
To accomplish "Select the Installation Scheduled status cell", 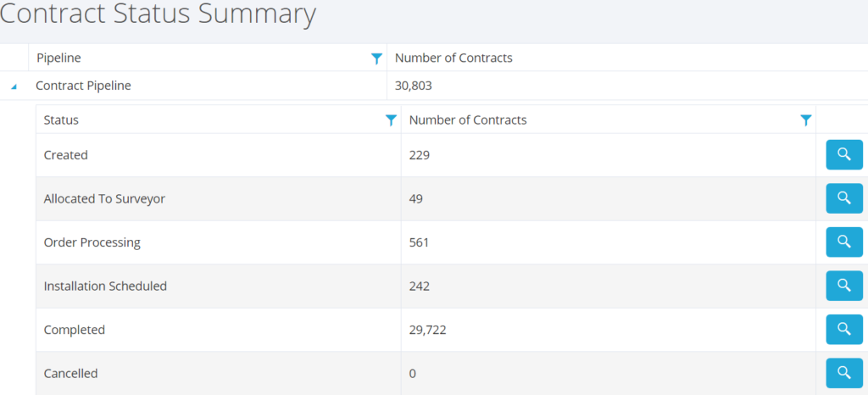I will [x=105, y=286].
